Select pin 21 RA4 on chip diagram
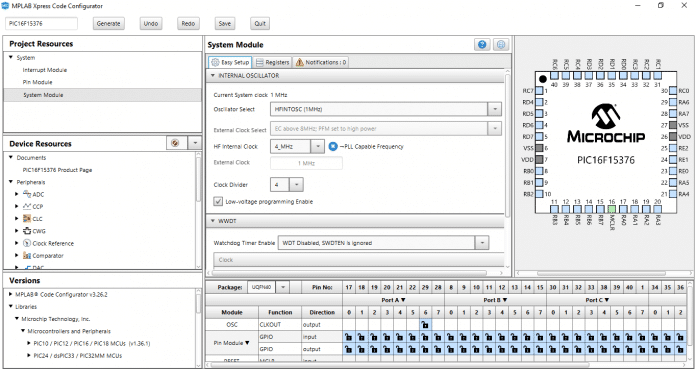The width and height of the screenshot is (696, 370). click(x=673, y=194)
